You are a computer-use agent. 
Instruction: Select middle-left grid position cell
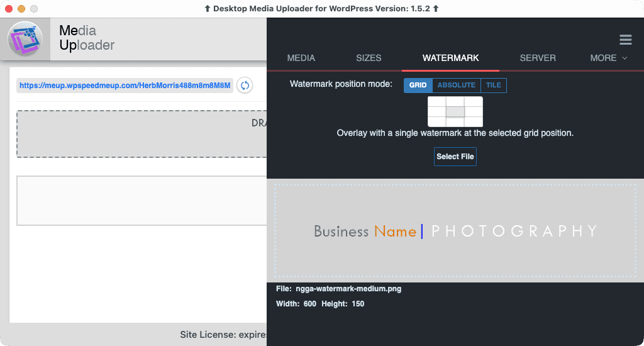(436, 112)
